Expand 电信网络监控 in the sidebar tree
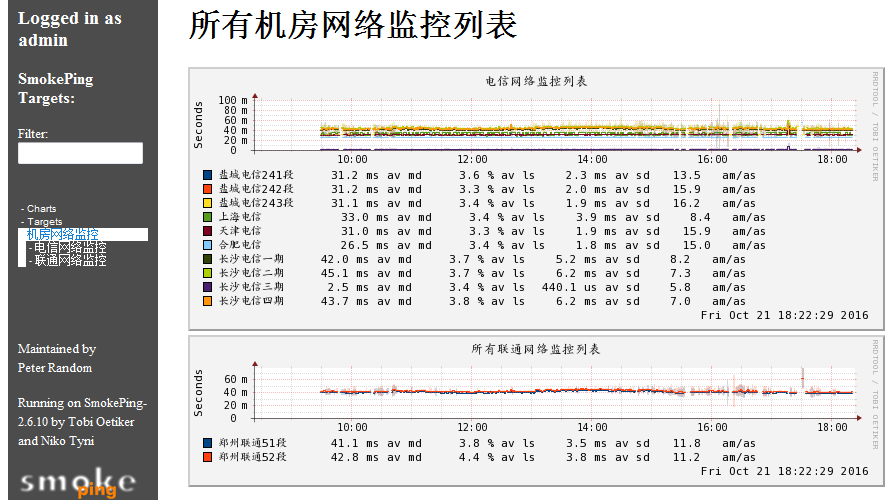The height and width of the screenshot is (500, 896). pyautogui.click(x=68, y=247)
